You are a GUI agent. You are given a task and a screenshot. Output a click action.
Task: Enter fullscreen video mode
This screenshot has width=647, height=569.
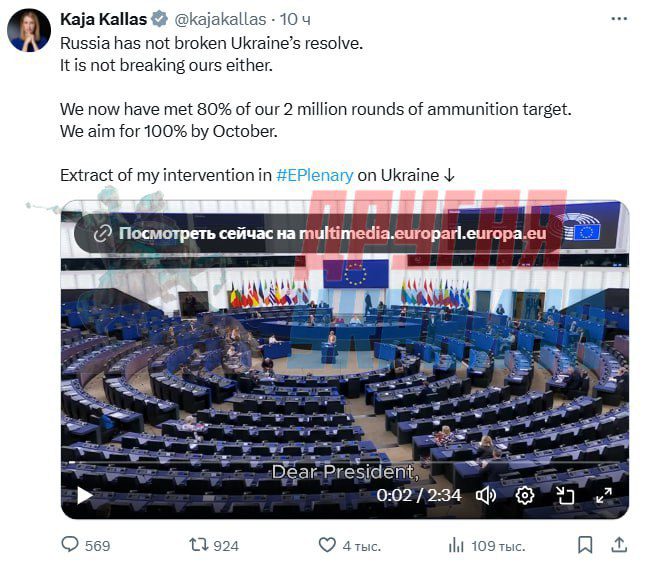click(604, 495)
